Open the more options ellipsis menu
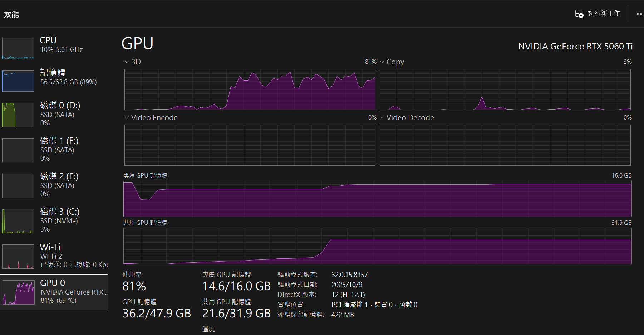644x335 pixels. click(x=639, y=14)
